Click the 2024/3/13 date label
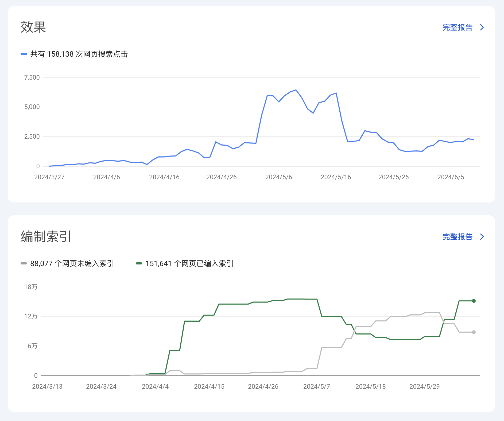Image resolution: width=504 pixels, height=421 pixels. pyautogui.click(x=47, y=387)
